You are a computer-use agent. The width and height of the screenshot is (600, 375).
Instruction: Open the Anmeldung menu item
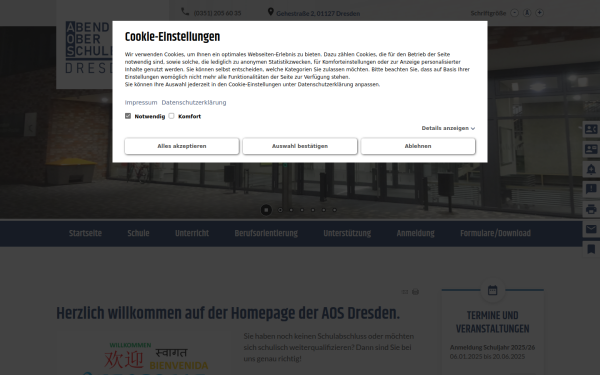click(x=416, y=233)
